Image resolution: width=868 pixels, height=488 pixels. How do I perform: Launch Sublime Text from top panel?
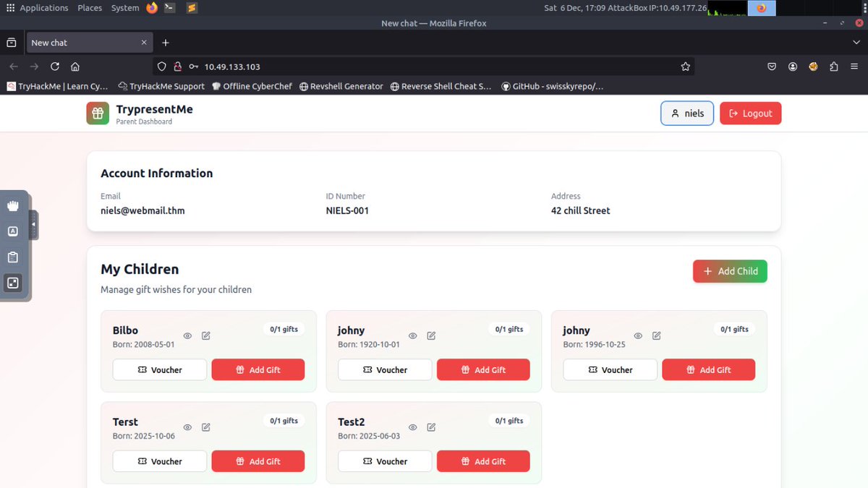pyautogui.click(x=191, y=8)
